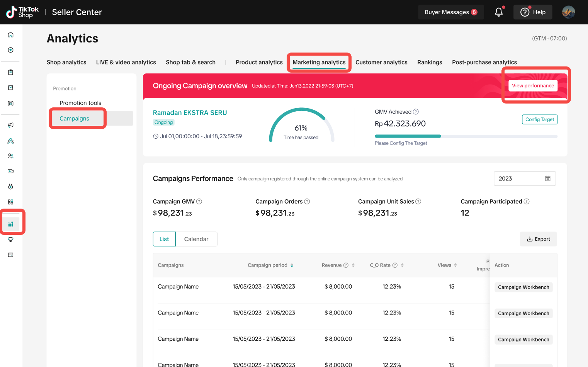Viewport: 588px width, 367px height.
Task: Switch to the Product analytics tab
Action: [259, 62]
